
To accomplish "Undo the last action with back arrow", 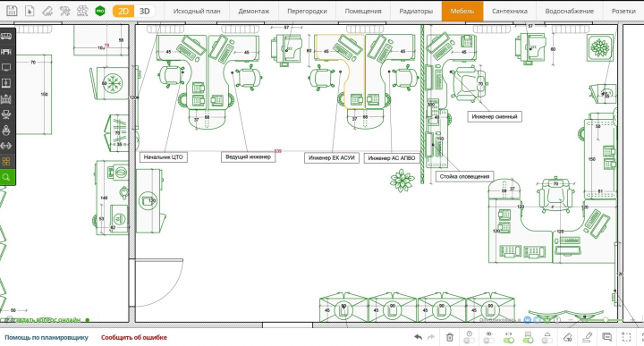I will (418, 337).
